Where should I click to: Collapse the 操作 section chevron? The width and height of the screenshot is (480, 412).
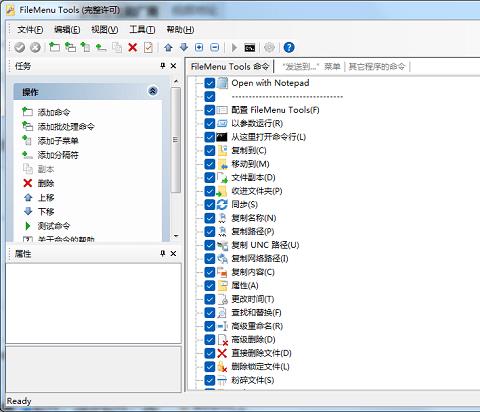[153, 91]
